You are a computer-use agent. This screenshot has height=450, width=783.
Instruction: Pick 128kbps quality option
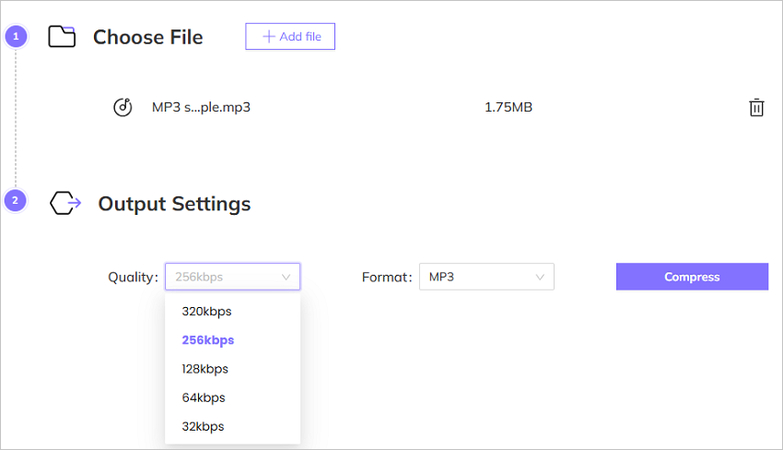(x=233, y=369)
